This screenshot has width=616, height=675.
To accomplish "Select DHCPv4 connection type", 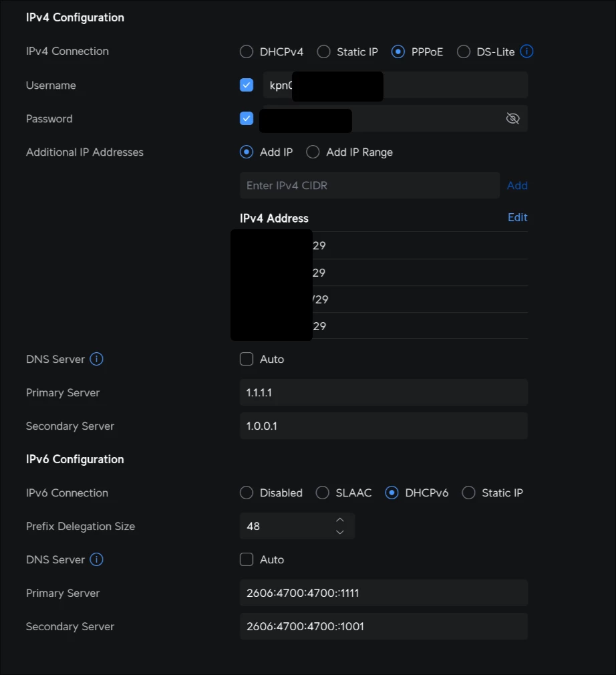I will (x=247, y=51).
